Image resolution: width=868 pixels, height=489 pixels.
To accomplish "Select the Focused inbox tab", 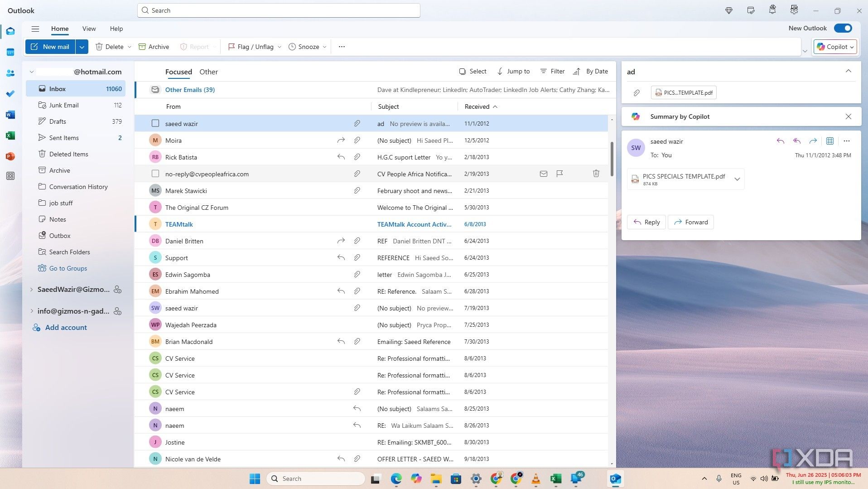I will click(x=178, y=72).
